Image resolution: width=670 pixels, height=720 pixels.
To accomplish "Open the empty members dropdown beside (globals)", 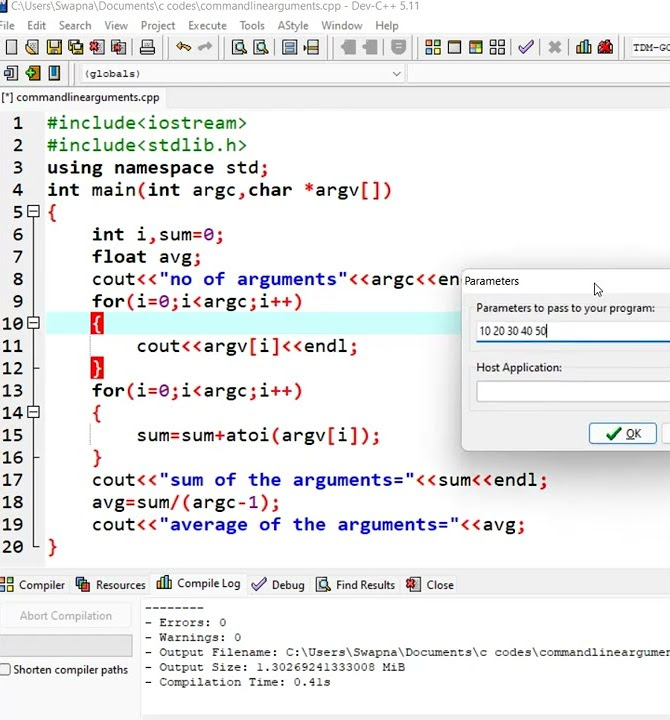I will click(x=538, y=73).
